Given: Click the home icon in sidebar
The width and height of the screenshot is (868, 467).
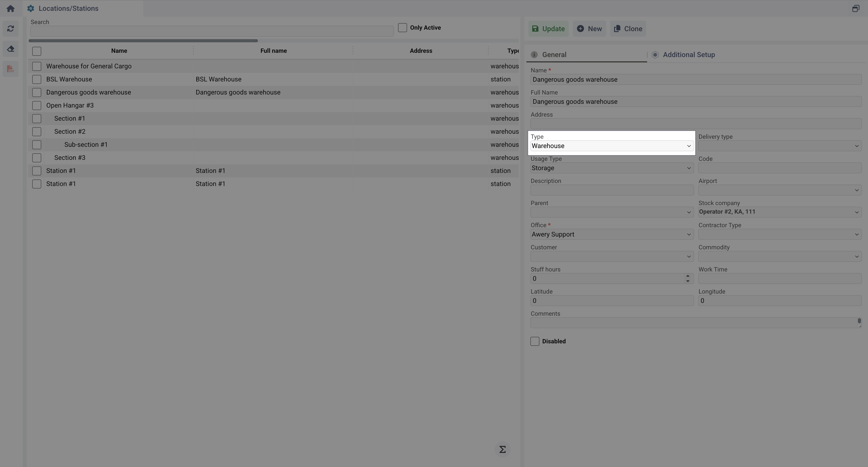Looking at the screenshot, I should tap(11, 8).
